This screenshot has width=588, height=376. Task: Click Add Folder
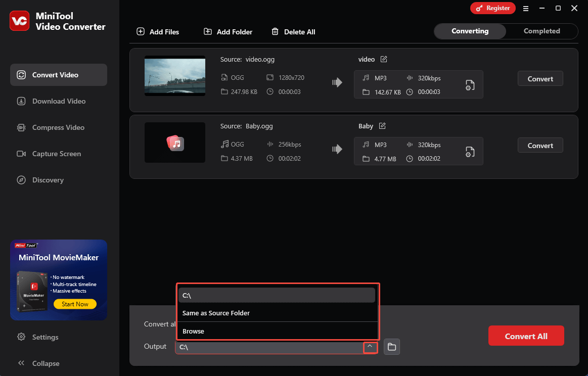[x=228, y=32]
